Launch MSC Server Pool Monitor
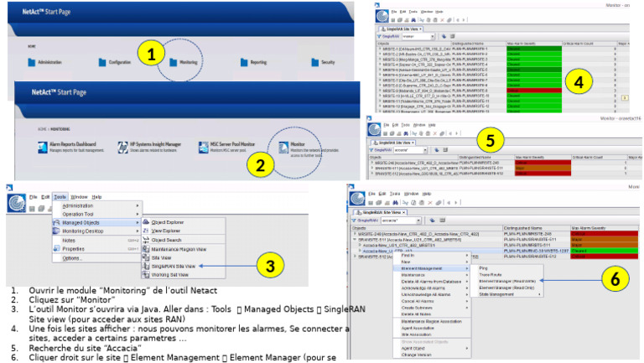 coord(226,147)
